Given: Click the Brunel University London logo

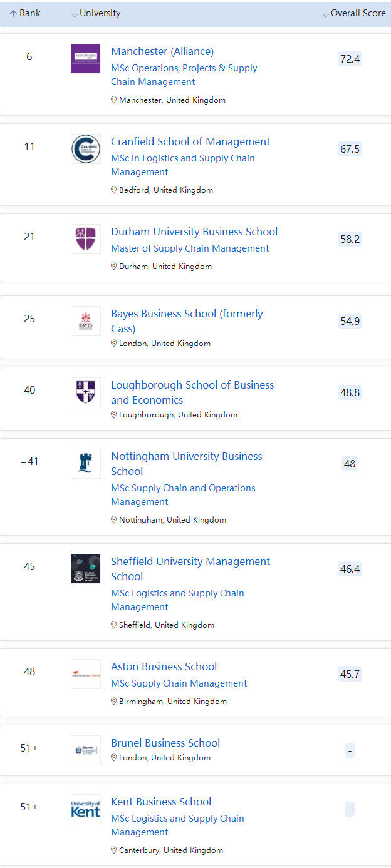Looking at the screenshot, I should coord(86,750).
